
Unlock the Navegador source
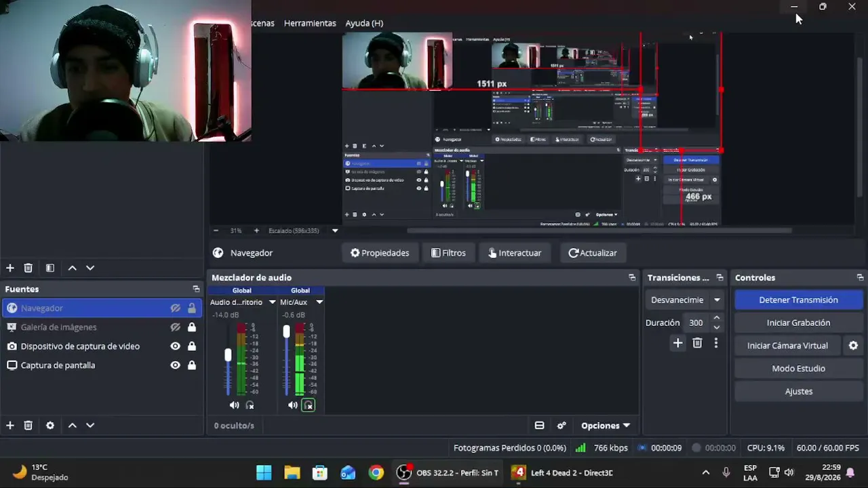192,308
